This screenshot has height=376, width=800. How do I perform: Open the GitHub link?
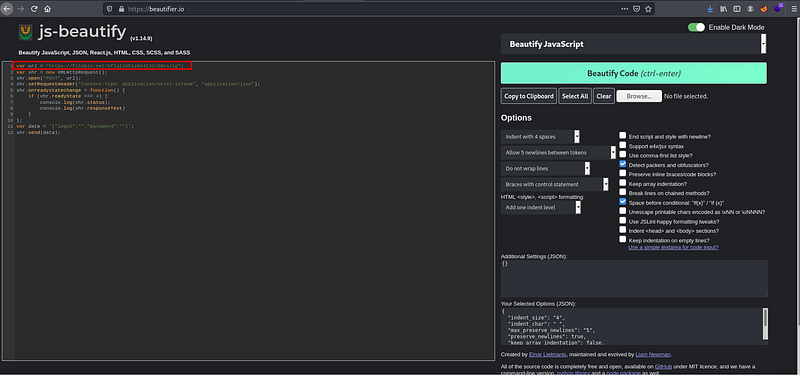coord(664,367)
